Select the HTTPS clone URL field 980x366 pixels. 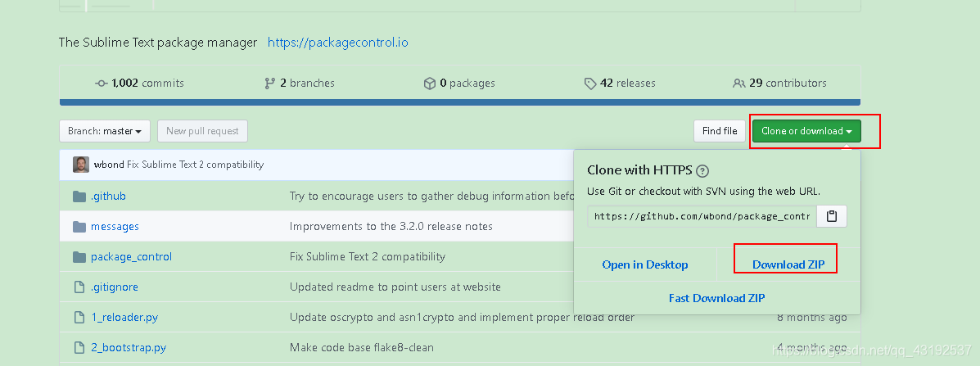[702, 216]
